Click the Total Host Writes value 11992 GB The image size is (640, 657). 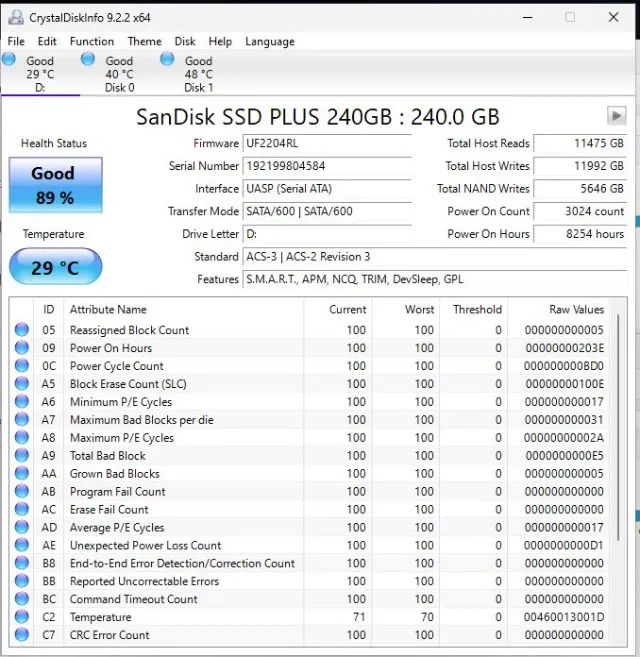point(580,166)
